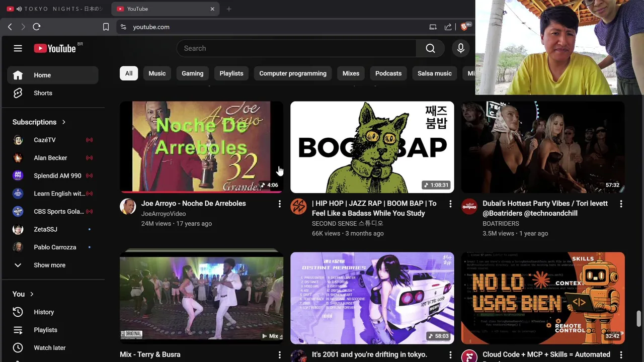
Task: Switch to the Tokyo Nights tab
Action: 55,9
